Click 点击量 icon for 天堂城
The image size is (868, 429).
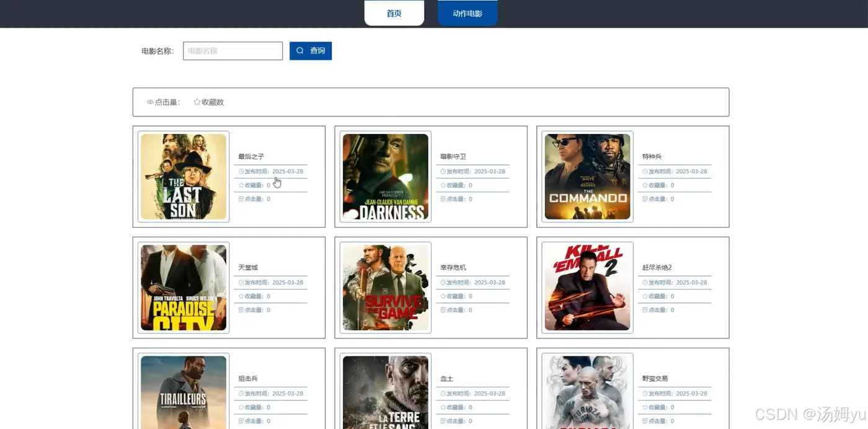point(241,310)
